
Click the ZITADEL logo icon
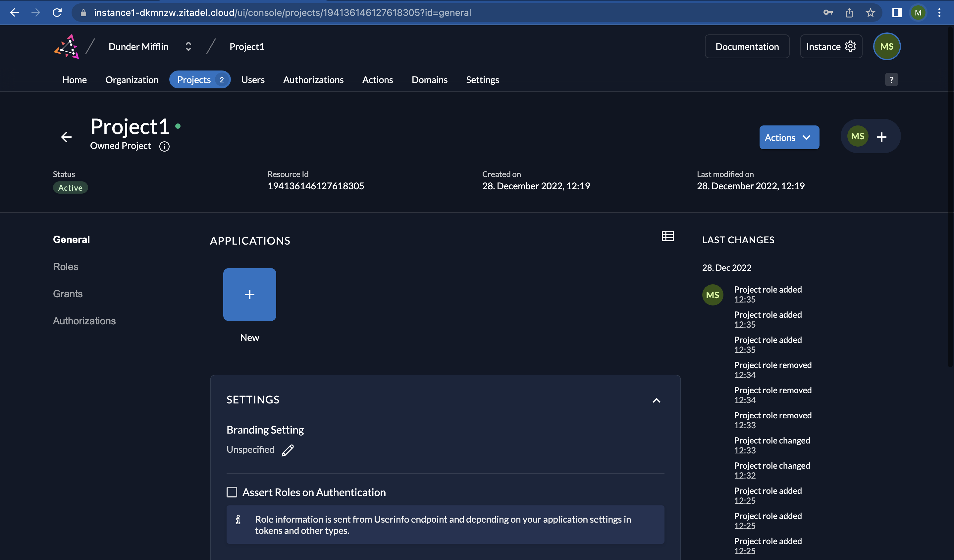[67, 47]
